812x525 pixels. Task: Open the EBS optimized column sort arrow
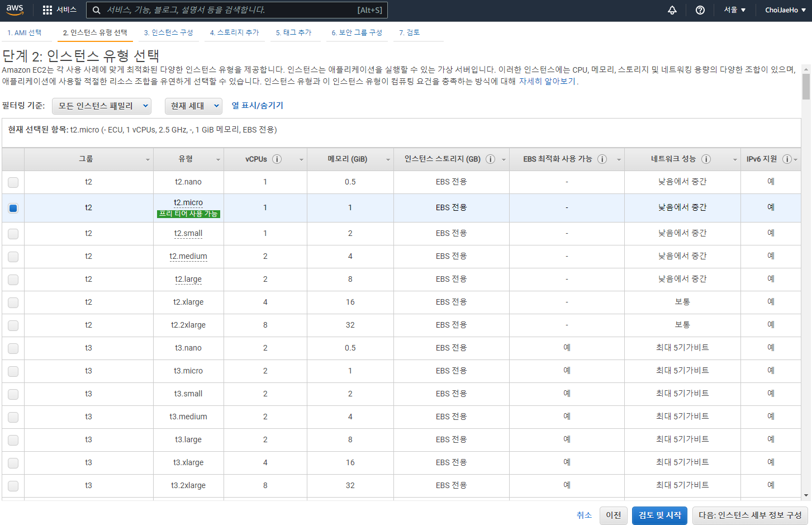tap(619, 160)
